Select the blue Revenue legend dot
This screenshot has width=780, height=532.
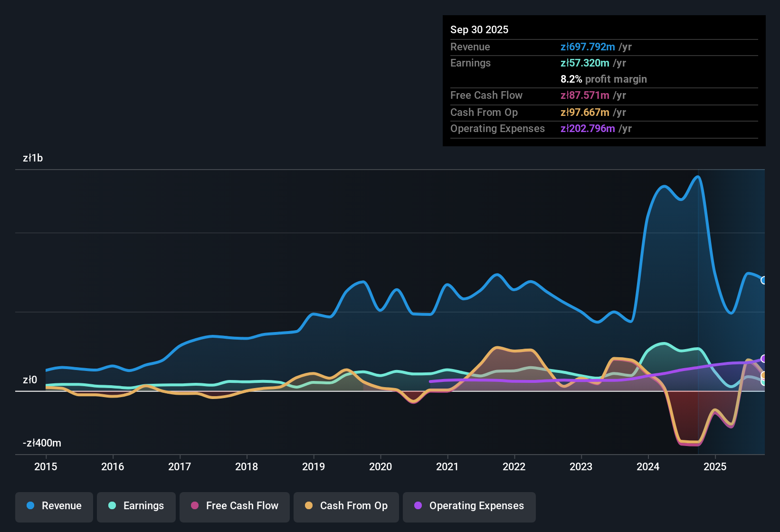coord(30,506)
